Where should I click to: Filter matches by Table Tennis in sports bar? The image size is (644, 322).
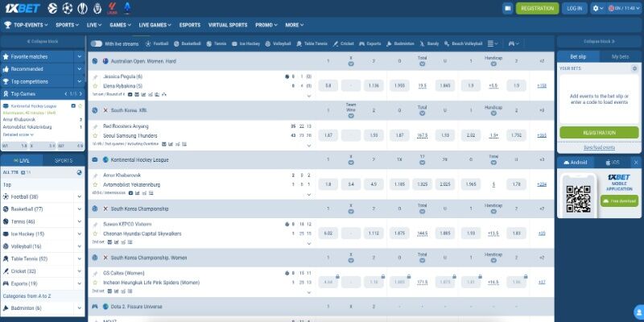click(312, 43)
